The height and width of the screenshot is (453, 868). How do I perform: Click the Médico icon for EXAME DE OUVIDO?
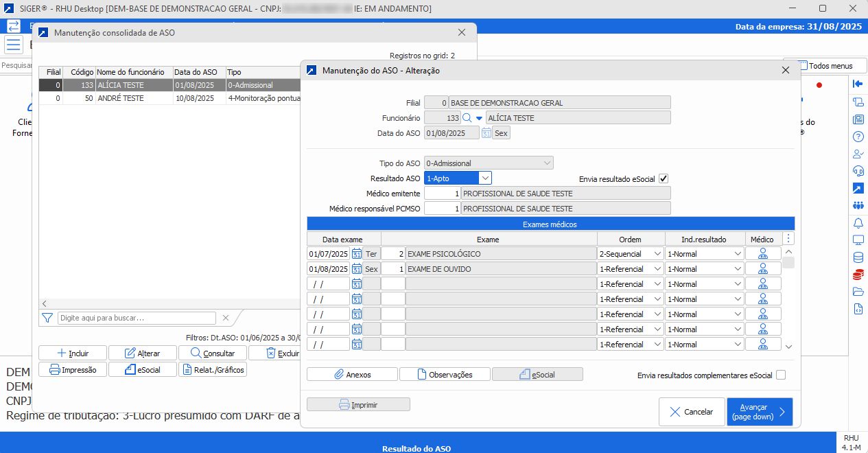click(x=762, y=269)
